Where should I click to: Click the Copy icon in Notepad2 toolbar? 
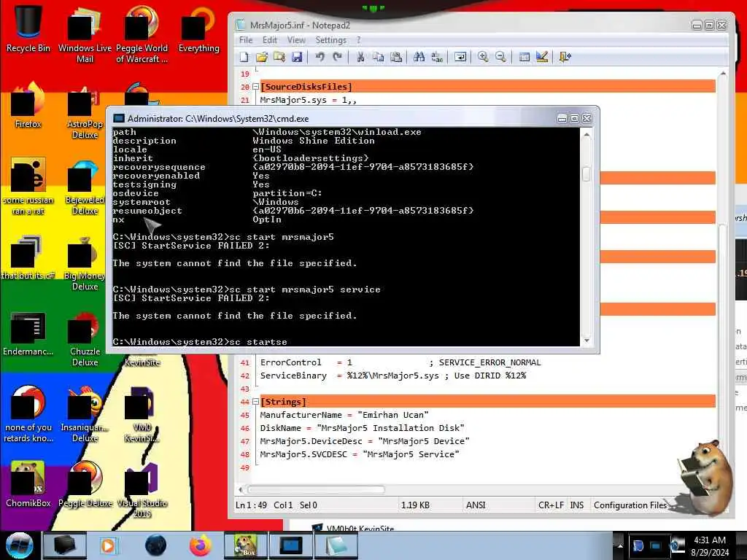(379, 57)
